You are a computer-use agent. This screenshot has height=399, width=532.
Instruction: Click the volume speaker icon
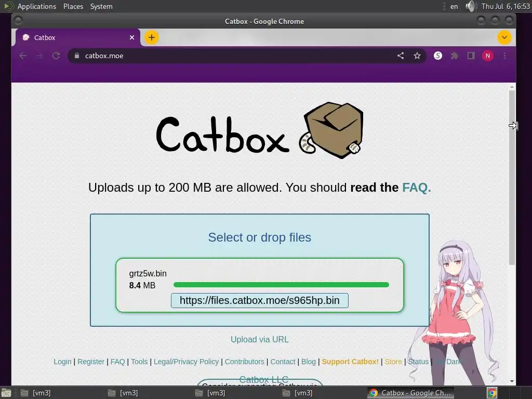[x=470, y=6]
